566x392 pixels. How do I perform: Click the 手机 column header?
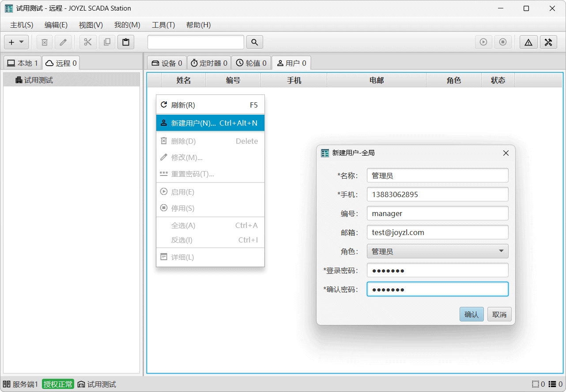pos(294,80)
